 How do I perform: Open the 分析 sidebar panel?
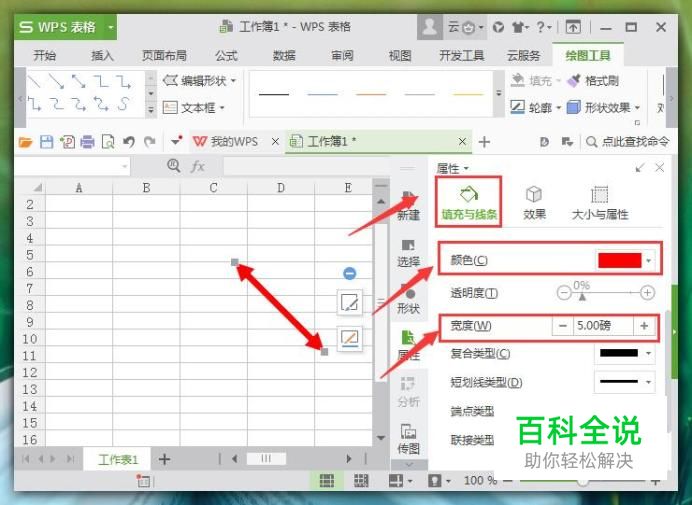(408, 392)
